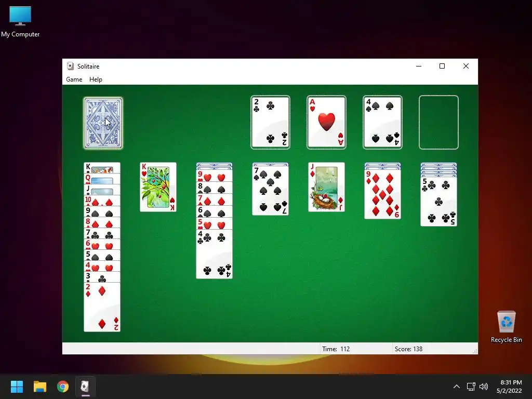Viewport: 532px width, 399px height.
Task: Open the Game menu
Action: pyautogui.click(x=74, y=79)
